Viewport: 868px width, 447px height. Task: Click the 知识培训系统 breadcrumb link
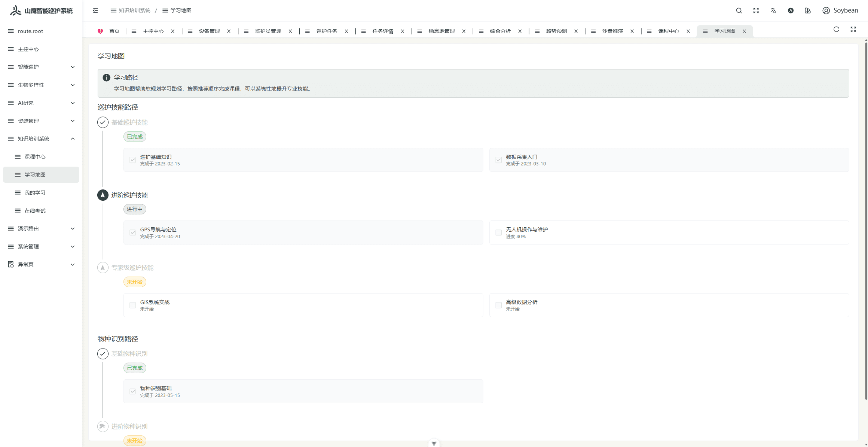point(134,10)
